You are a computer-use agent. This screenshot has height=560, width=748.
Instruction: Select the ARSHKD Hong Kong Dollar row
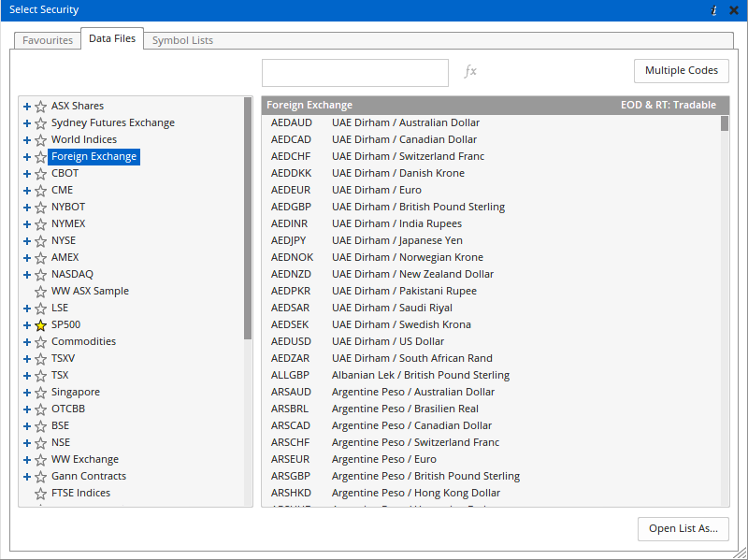click(x=492, y=493)
